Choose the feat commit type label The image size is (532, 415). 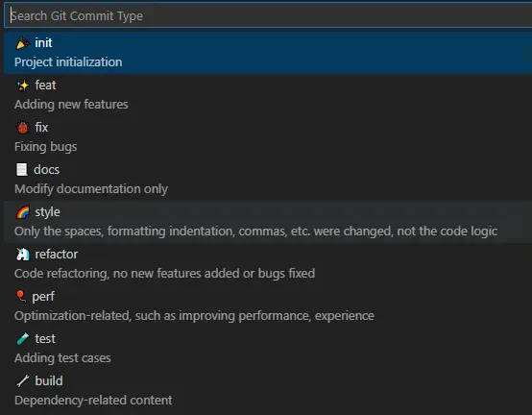[x=45, y=85]
